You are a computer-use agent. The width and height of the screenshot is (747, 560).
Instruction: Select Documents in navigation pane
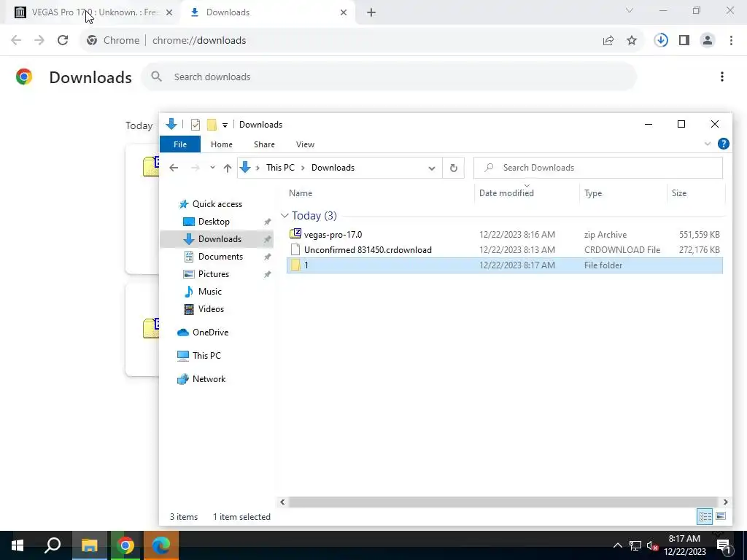220,257
